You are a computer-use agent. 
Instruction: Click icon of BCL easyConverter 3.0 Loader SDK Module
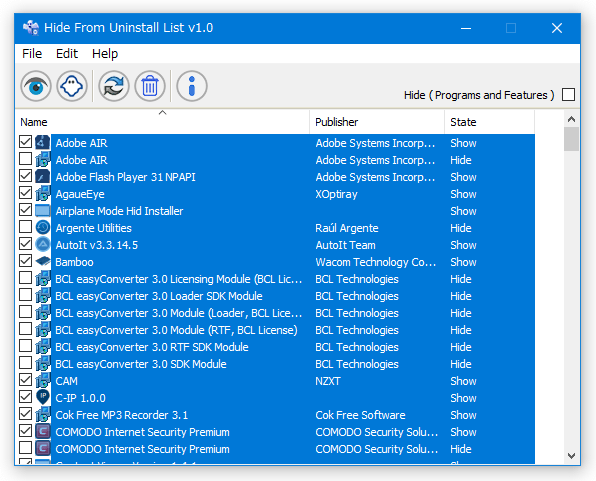43,295
